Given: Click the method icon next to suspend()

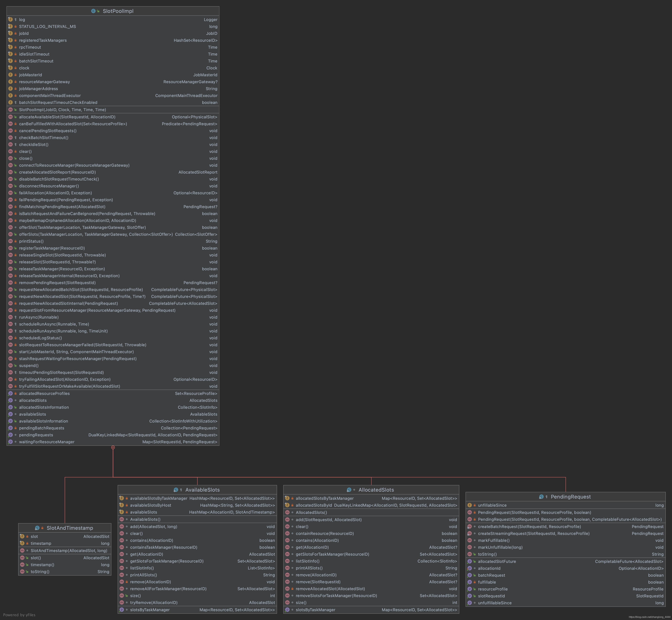Looking at the screenshot, I should [x=10, y=366].
